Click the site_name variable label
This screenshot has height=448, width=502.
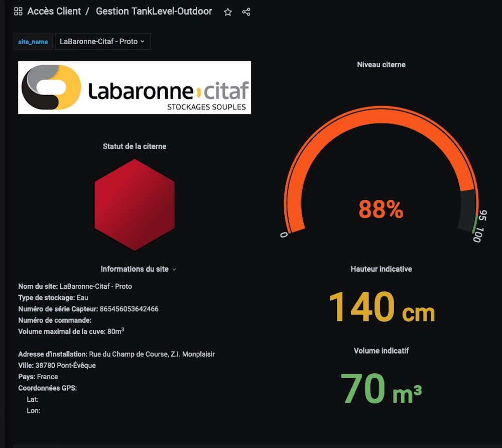coord(33,42)
